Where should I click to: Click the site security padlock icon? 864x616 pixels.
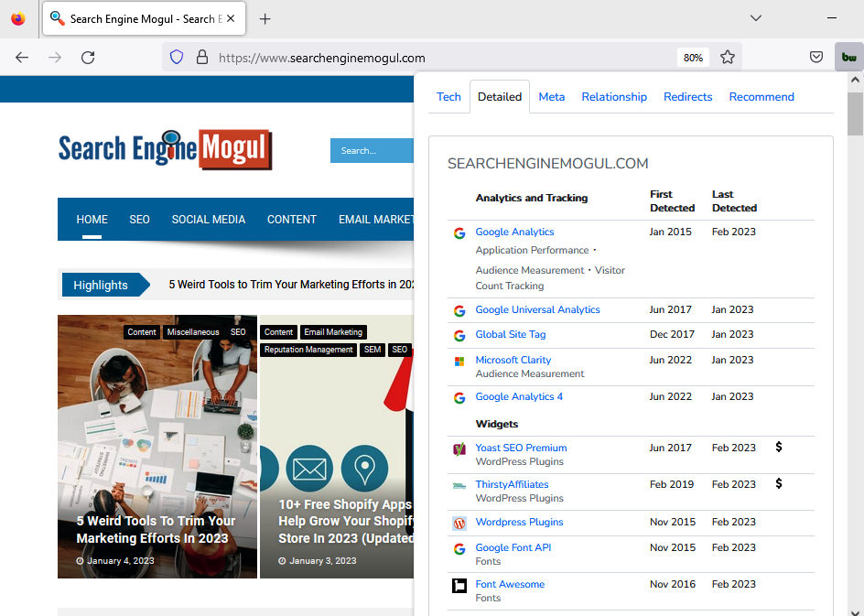pos(202,58)
